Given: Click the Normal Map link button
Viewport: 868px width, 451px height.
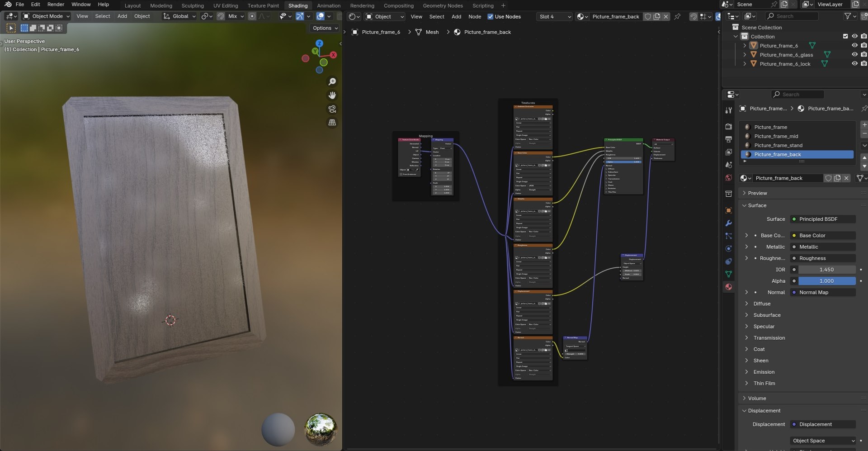Looking at the screenshot, I should [823, 292].
